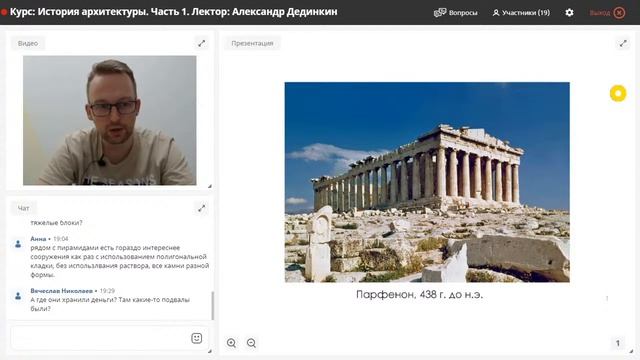Click the name Вячеслав Николаев in chat

[62, 291]
